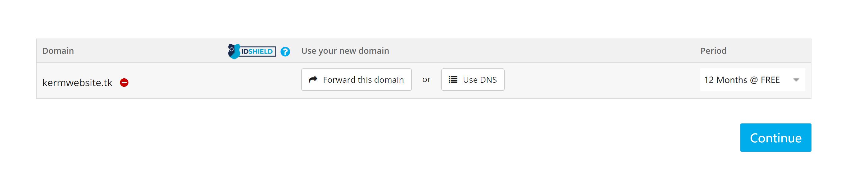This screenshot has height=171, width=868.
Task: Click the kermwebsite.tk domain name
Action: [x=77, y=83]
